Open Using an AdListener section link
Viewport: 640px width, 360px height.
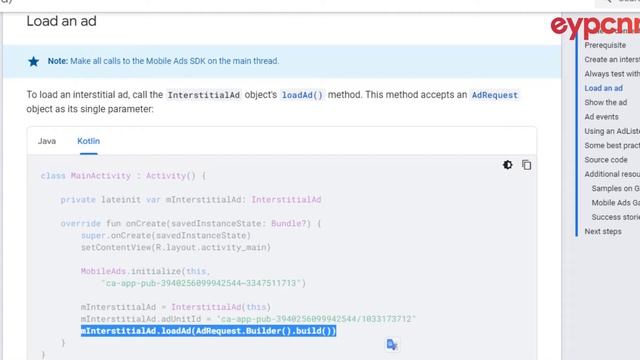click(612, 131)
